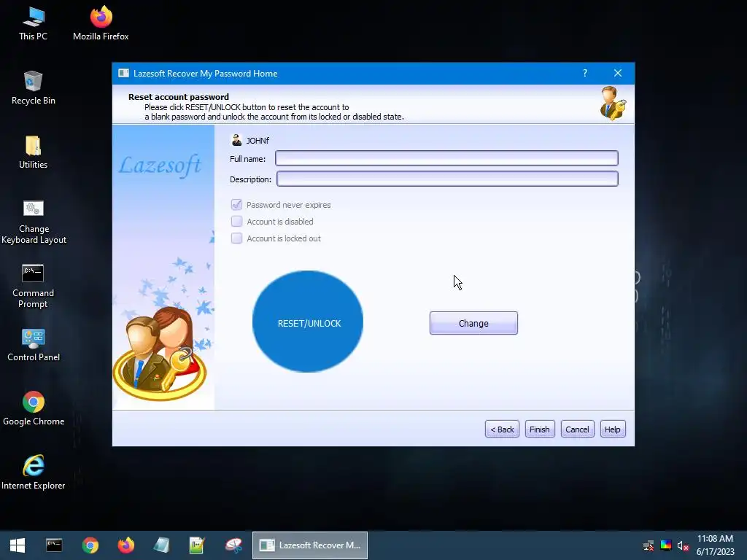Click into the Full name field
The image size is (747, 560).
tap(447, 158)
